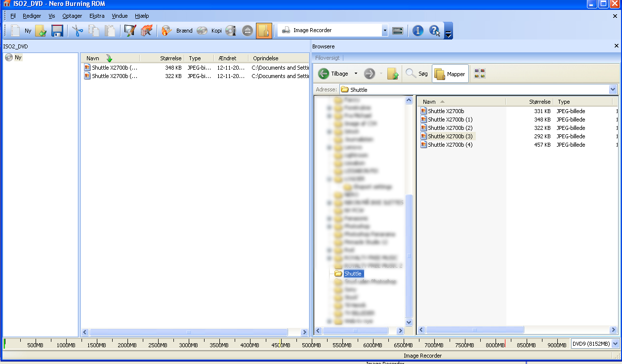The width and height of the screenshot is (622, 364).
Task: Click the Kopi disc copy icon
Action: (202, 31)
